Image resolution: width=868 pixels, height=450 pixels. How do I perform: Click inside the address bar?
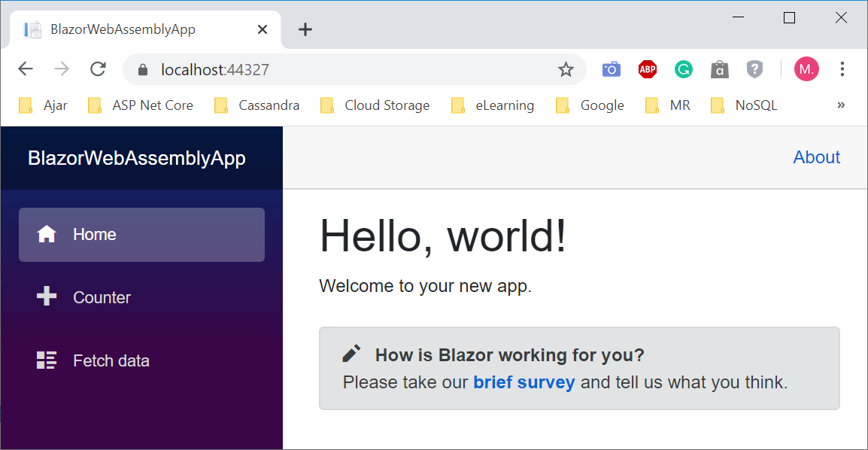pos(301,68)
